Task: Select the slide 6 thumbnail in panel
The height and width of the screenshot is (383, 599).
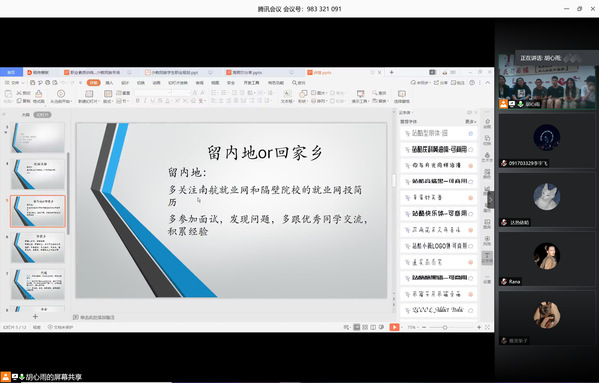Action: (38, 247)
